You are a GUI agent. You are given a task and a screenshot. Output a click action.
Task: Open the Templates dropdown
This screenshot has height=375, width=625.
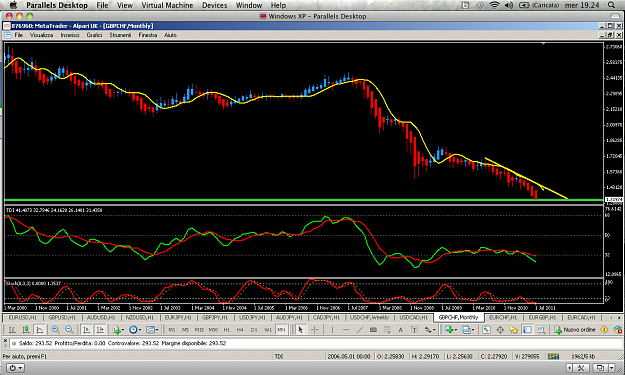tap(152, 330)
